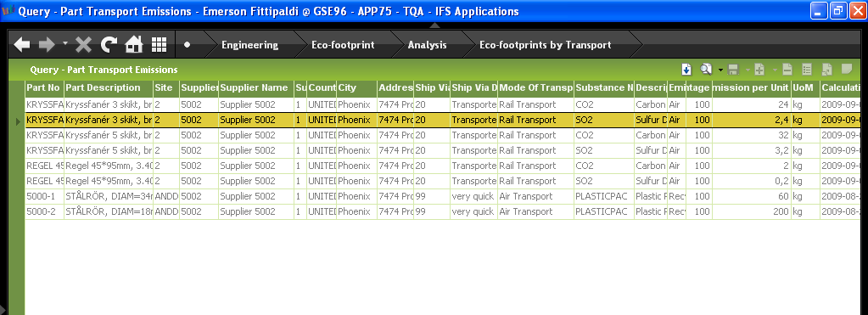Open the Analysis breadcrumb
This screenshot has height=315, width=868.
pyautogui.click(x=428, y=45)
